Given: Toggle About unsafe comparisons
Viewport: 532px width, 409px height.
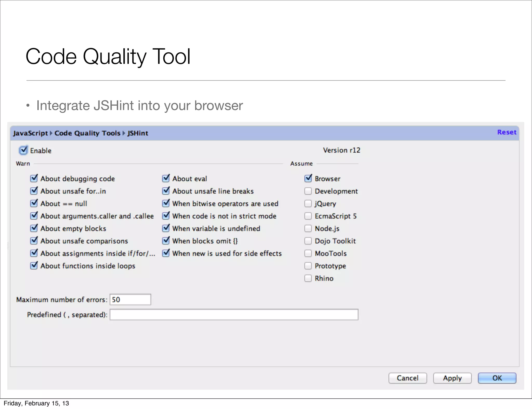Looking at the screenshot, I should coord(34,241).
